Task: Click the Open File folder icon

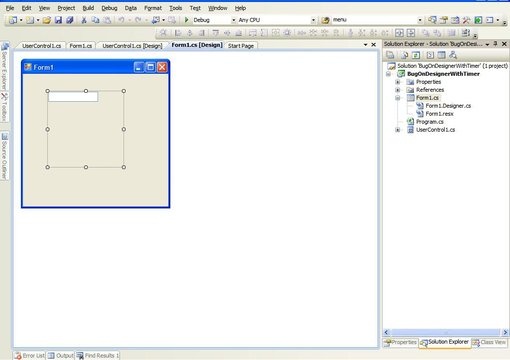Action: point(47,20)
